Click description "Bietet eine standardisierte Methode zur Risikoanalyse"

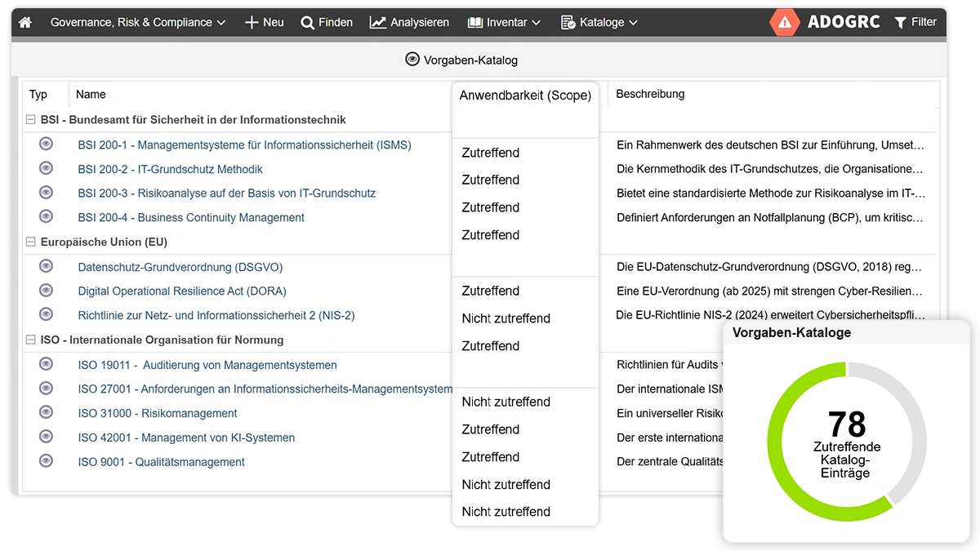[771, 193]
